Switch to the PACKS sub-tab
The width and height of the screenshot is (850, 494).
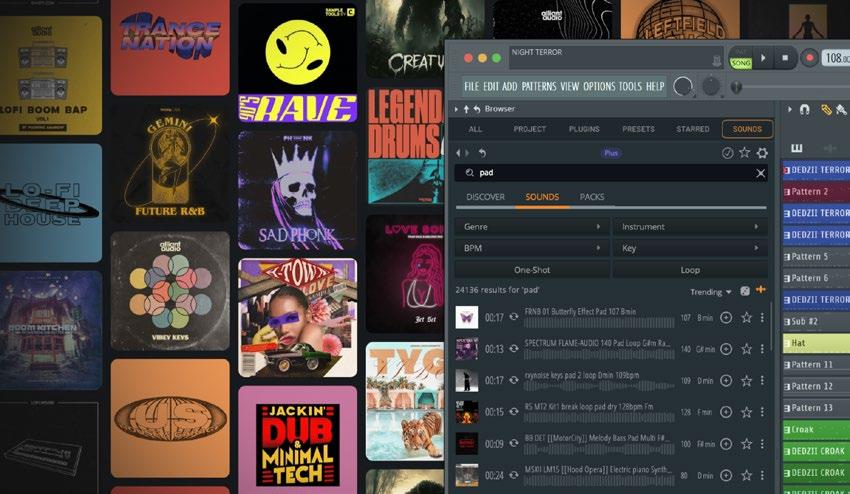591,197
